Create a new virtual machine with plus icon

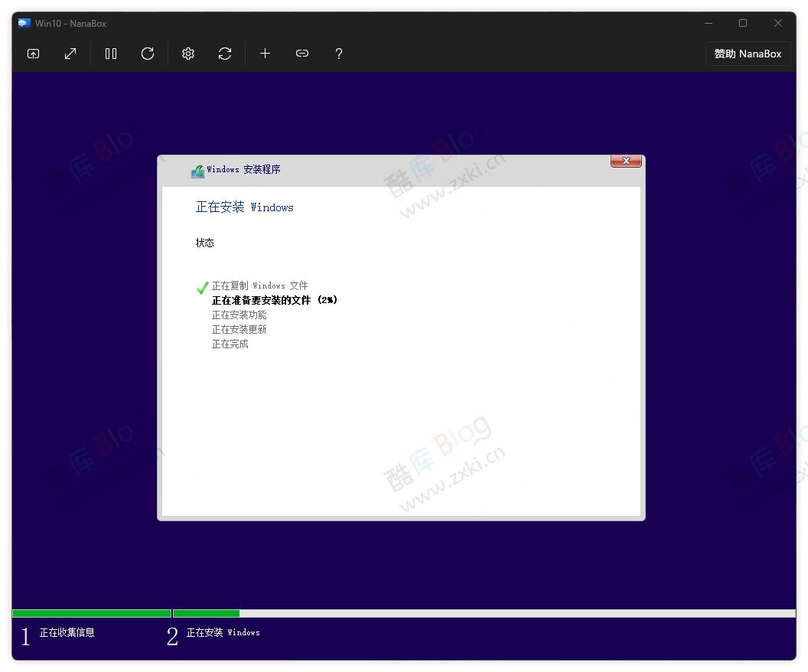tap(265, 54)
